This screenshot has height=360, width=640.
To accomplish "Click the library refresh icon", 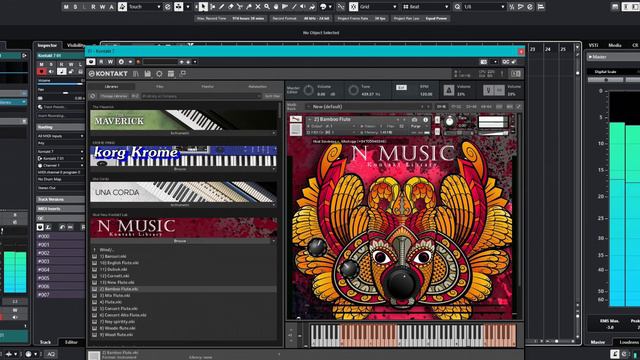I will [93, 96].
